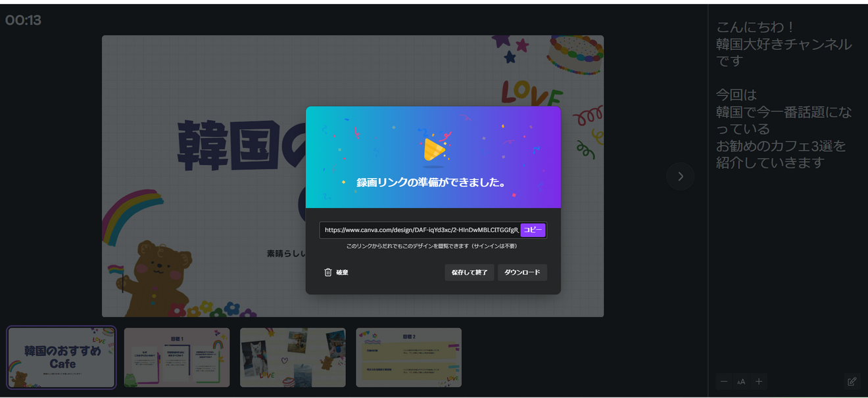Click 破棄 to discard the recording
This screenshot has width=868, height=398.
(341, 272)
